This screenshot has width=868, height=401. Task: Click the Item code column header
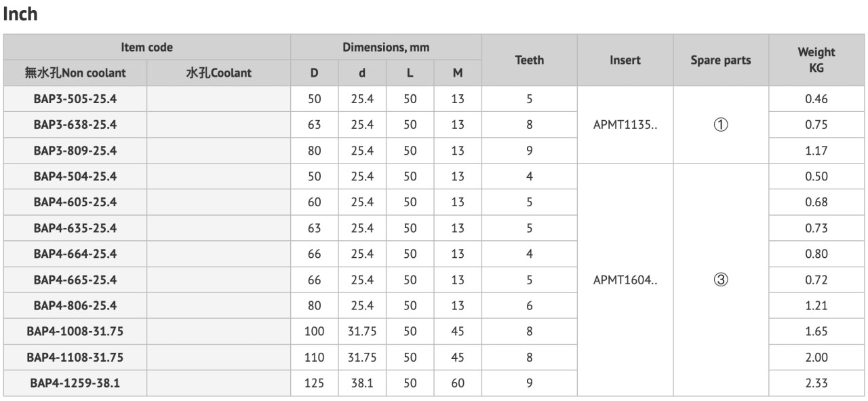(147, 47)
